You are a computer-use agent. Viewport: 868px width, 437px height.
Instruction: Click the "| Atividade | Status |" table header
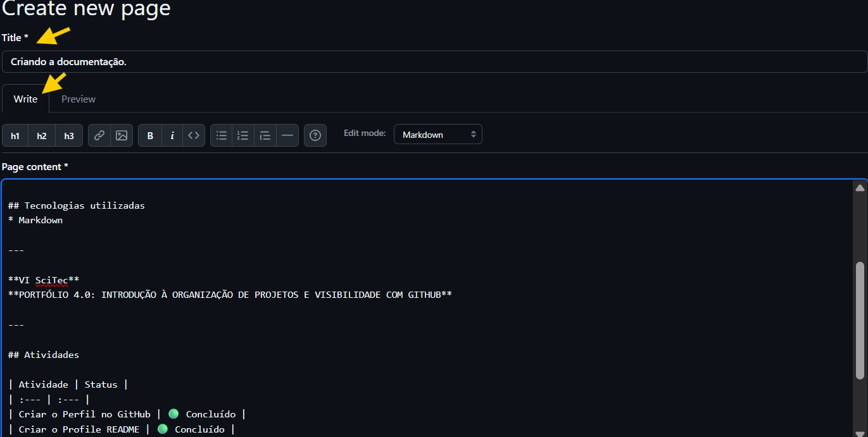pos(68,385)
